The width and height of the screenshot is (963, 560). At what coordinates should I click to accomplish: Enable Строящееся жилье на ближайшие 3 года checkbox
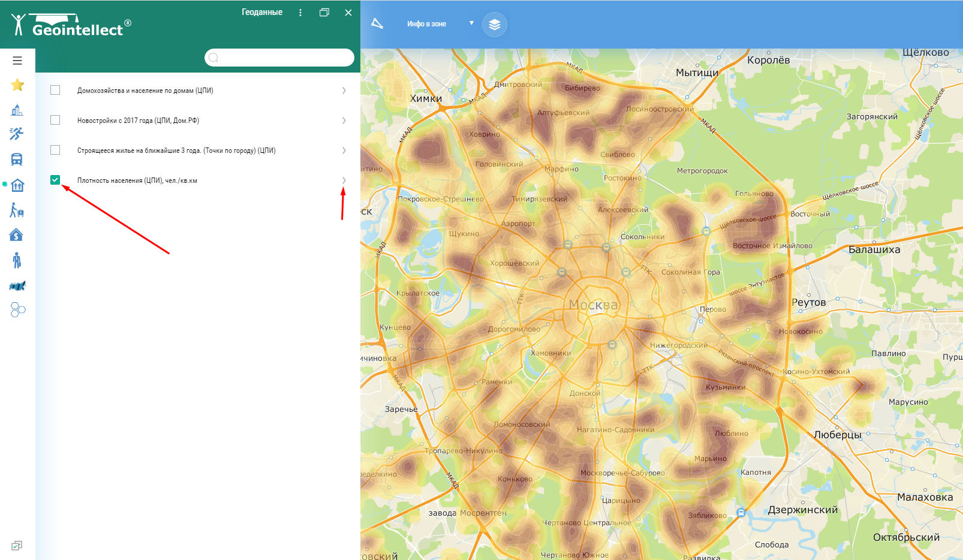pyautogui.click(x=55, y=150)
